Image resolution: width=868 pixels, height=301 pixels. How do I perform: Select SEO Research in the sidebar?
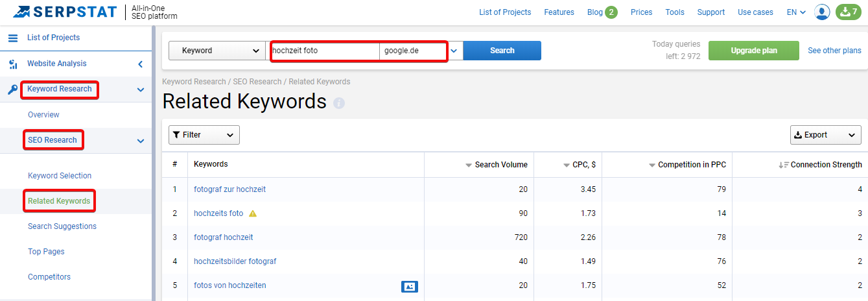(x=52, y=140)
